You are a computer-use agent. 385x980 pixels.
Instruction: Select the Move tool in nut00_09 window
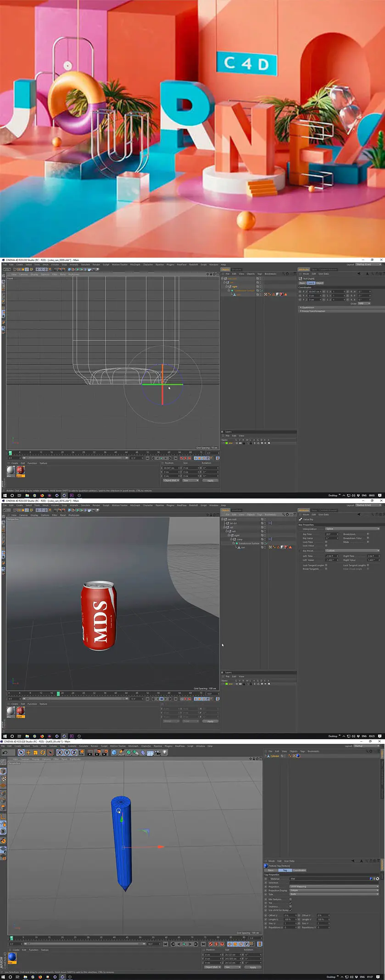click(x=28, y=753)
